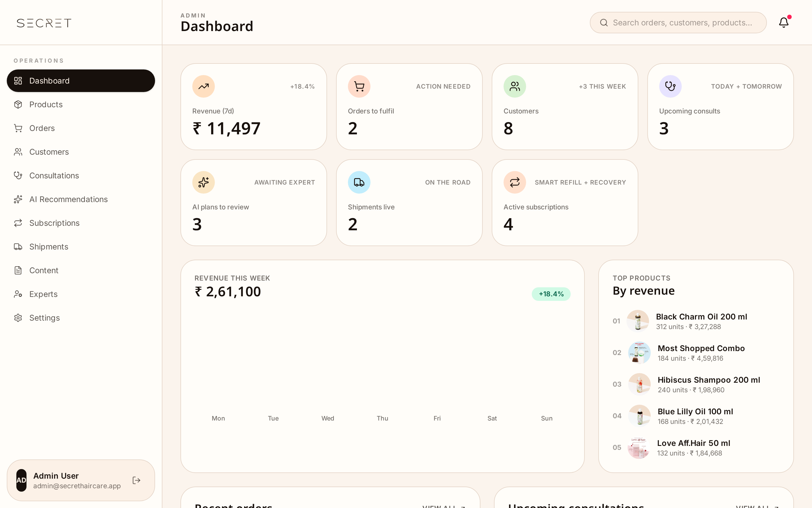
Task: Click the Fri label on revenue chart
Action: click(437, 418)
